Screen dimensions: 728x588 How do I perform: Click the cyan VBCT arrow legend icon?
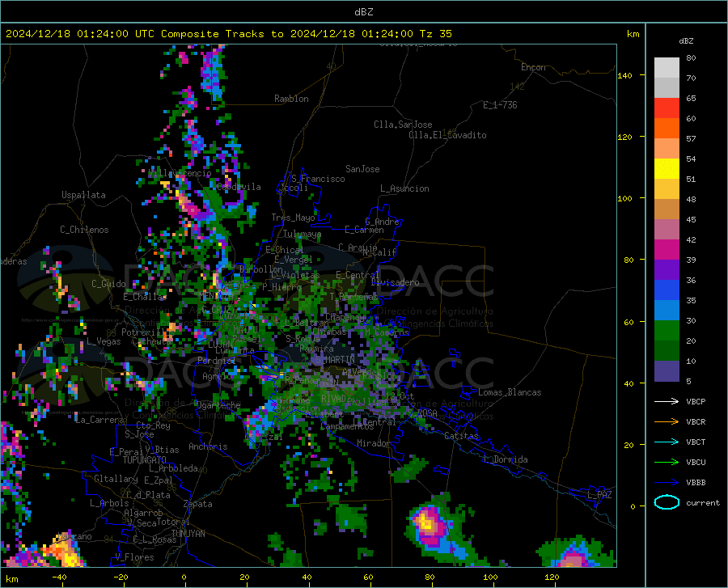click(x=667, y=442)
